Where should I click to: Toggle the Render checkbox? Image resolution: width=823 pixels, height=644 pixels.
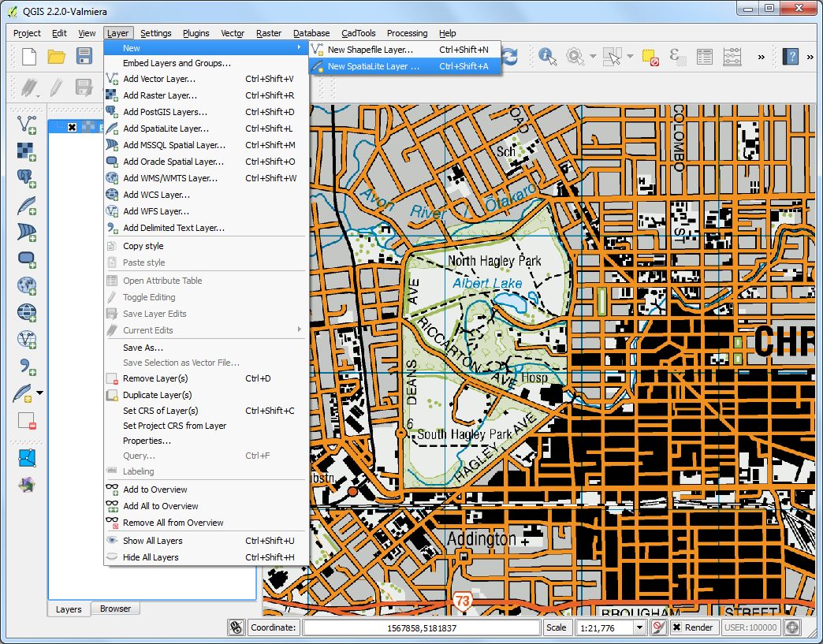click(677, 627)
